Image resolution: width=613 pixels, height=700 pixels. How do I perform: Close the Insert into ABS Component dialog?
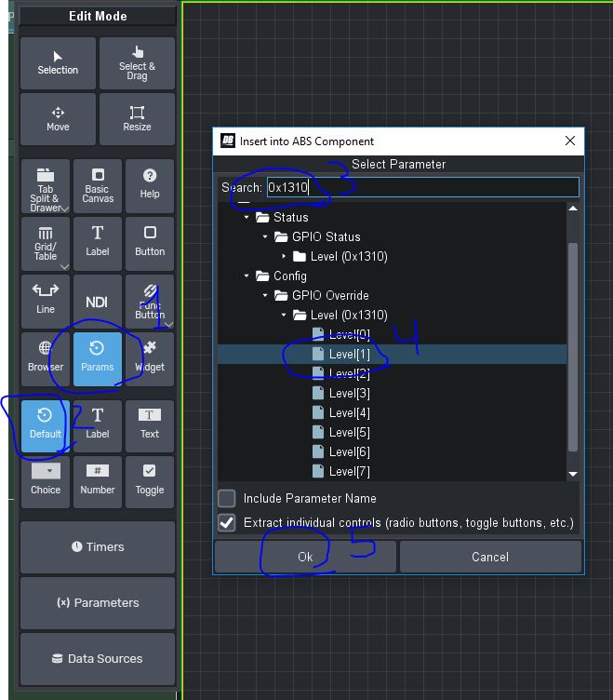point(569,141)
